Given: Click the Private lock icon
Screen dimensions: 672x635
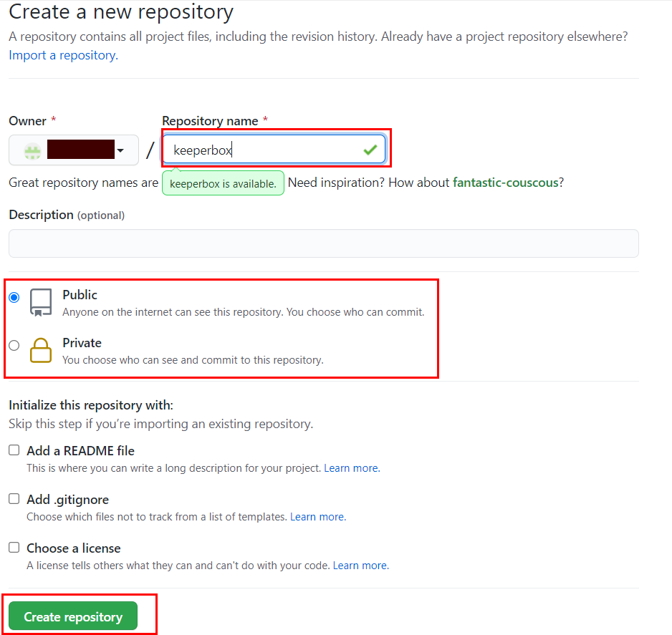Looking at the screenshot, I should point(41,350).
